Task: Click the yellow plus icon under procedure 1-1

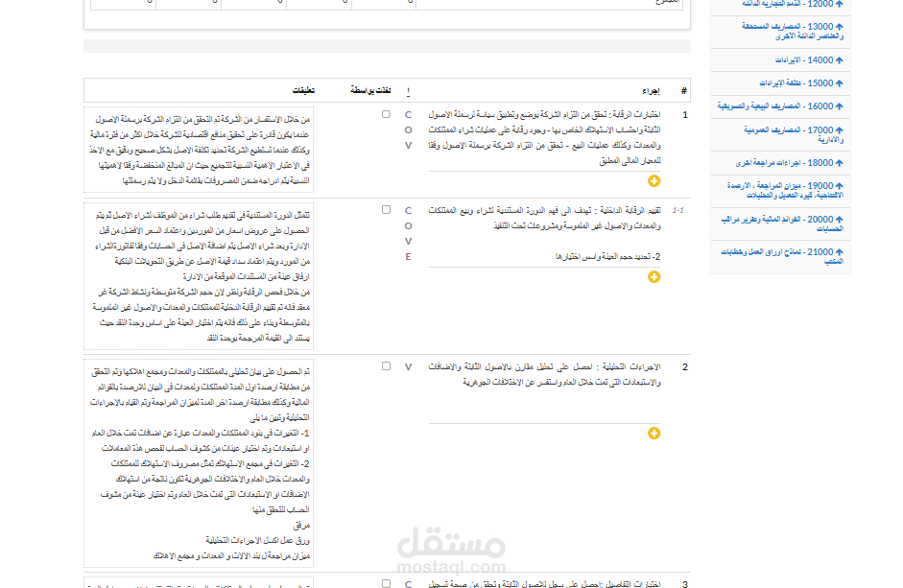Action: [x=653, y=277]
